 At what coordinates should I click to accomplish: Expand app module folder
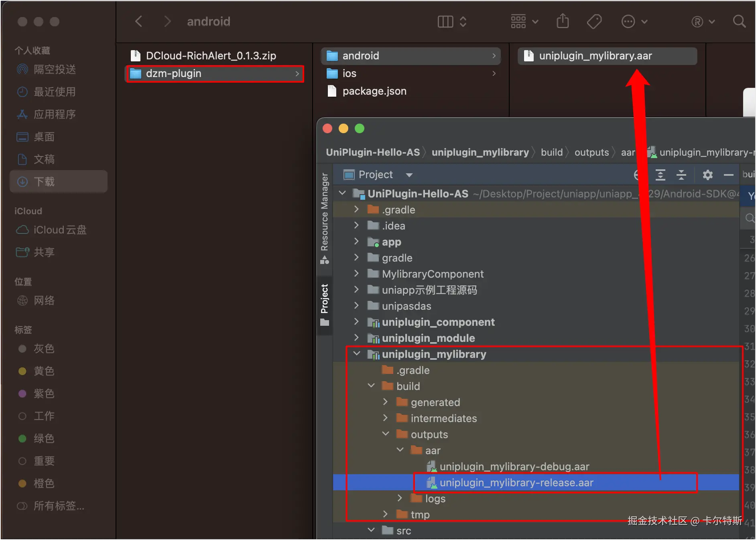[356, 242]
